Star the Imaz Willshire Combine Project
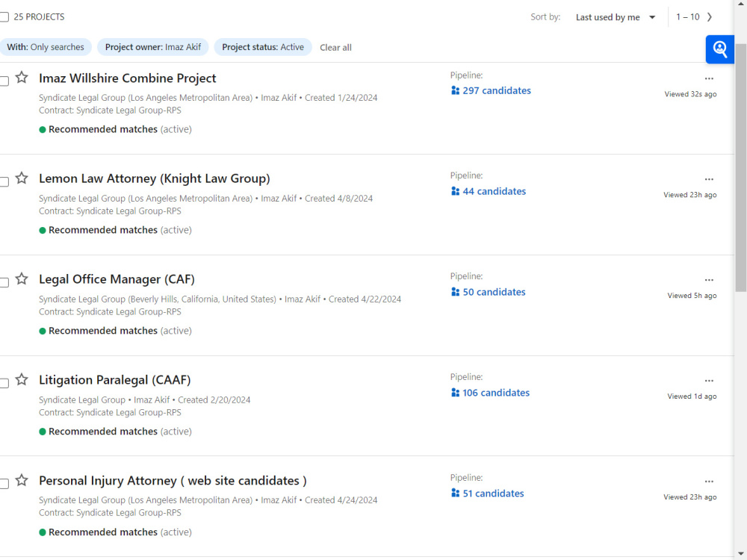 pos(22,77)
